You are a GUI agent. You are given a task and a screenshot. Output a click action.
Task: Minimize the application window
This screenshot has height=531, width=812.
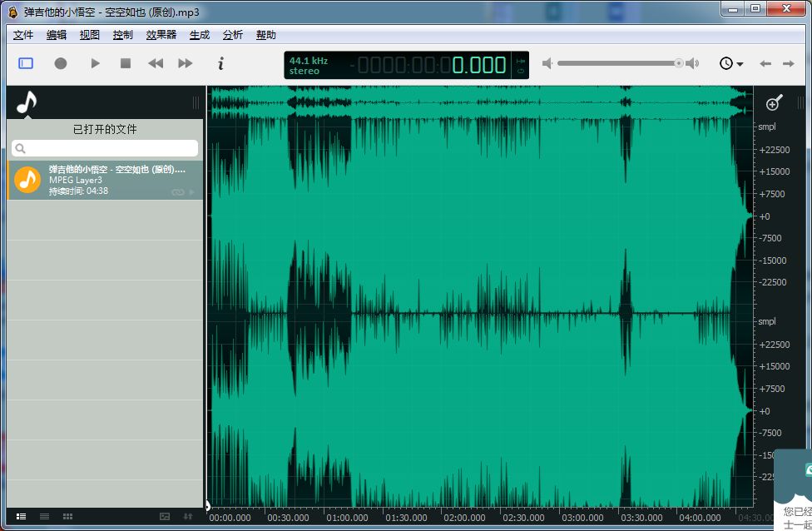733,9
